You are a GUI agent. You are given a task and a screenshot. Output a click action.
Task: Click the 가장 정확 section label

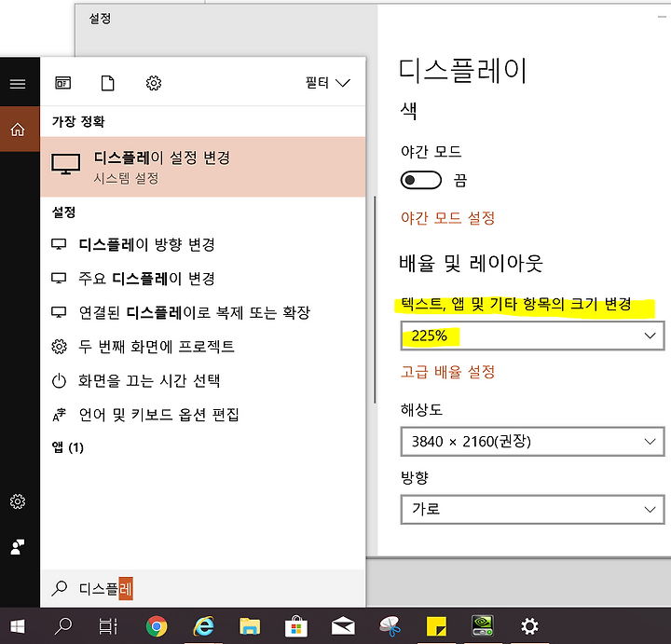78,121
